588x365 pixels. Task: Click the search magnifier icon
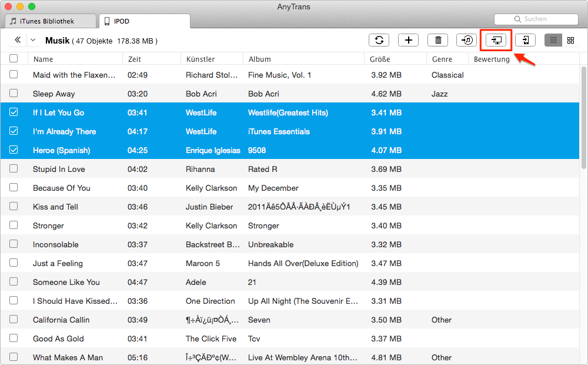coord(517,19)
